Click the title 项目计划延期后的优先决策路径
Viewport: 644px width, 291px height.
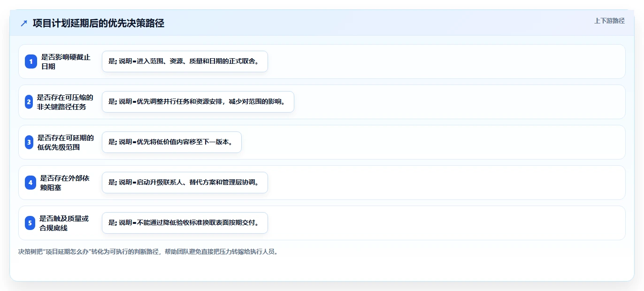click(99, 23)
